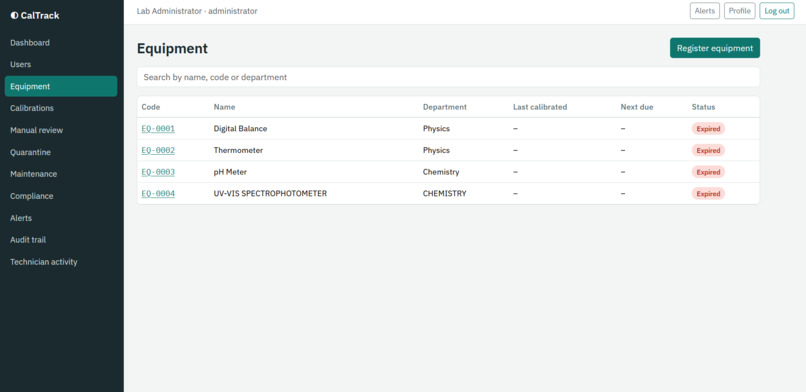Click Lab Administrator user label
Image resolution: width=806 pixels, height=392 pixels.
197,11
